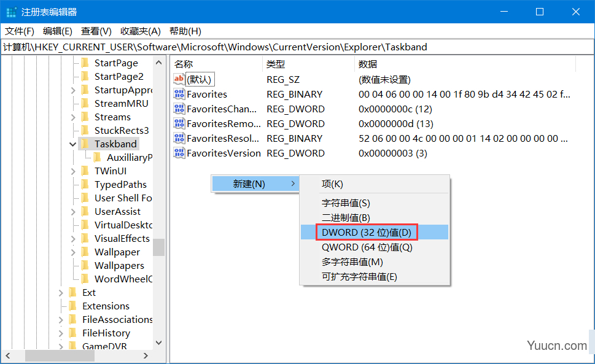Click the FavoritesRemo... DWORD value icon

pos(179,123)
